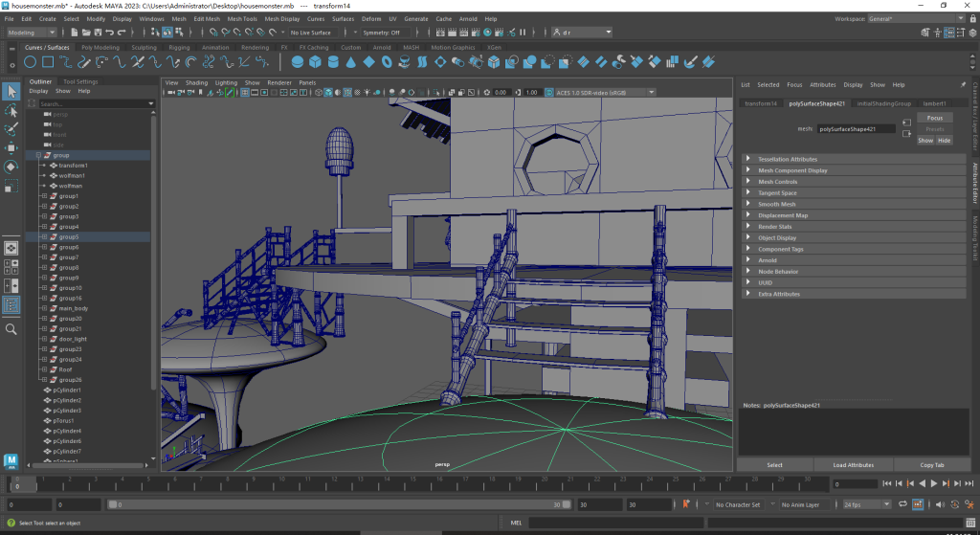Image resolution: width=980 pixels, height=535 pixels.
Task: Expand group5 in the Outliner
Action: (x=44, y=237)
